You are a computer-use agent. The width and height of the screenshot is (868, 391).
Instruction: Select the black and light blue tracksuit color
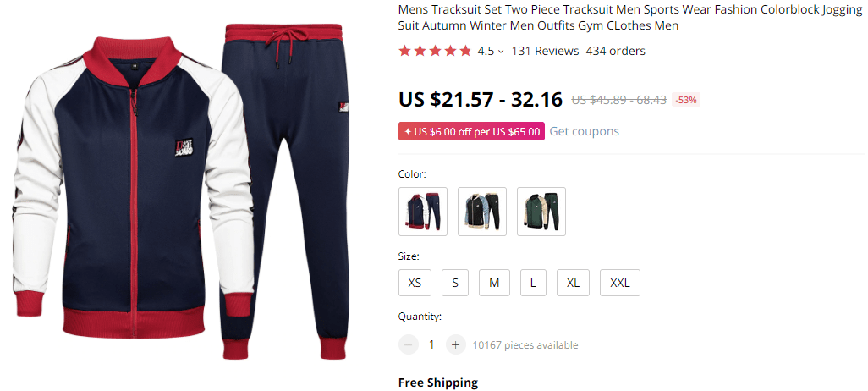point(482,212)
